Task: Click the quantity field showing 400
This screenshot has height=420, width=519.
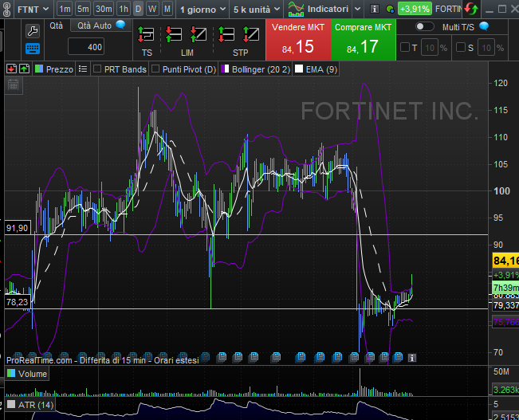Action: pyautogui.click(x=85, y=47)
